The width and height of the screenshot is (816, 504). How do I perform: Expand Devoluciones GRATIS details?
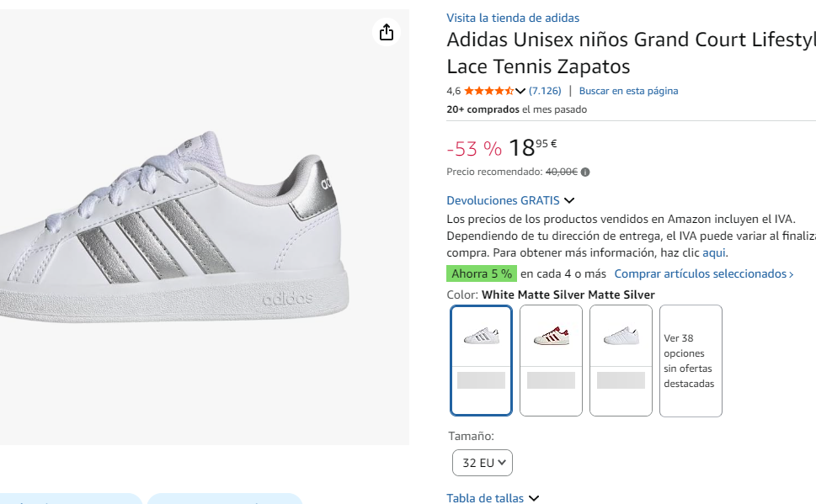pyautogui.click(x=510, y=200)
